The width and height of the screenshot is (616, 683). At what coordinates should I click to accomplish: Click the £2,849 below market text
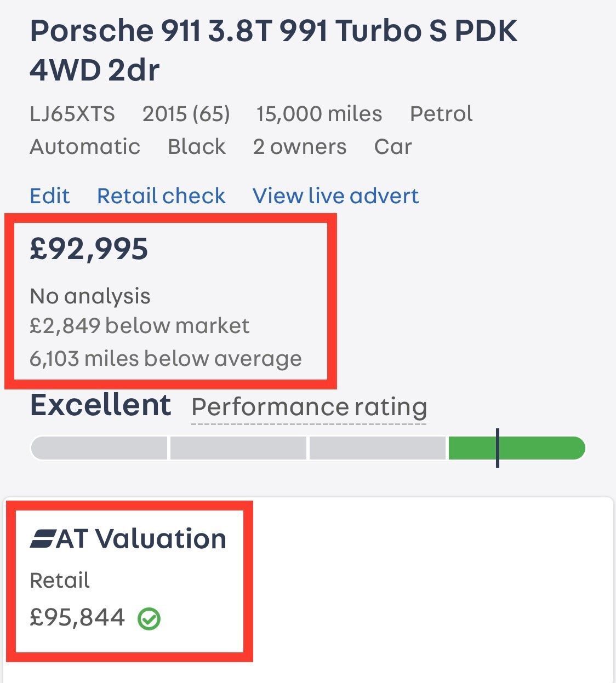140,326
